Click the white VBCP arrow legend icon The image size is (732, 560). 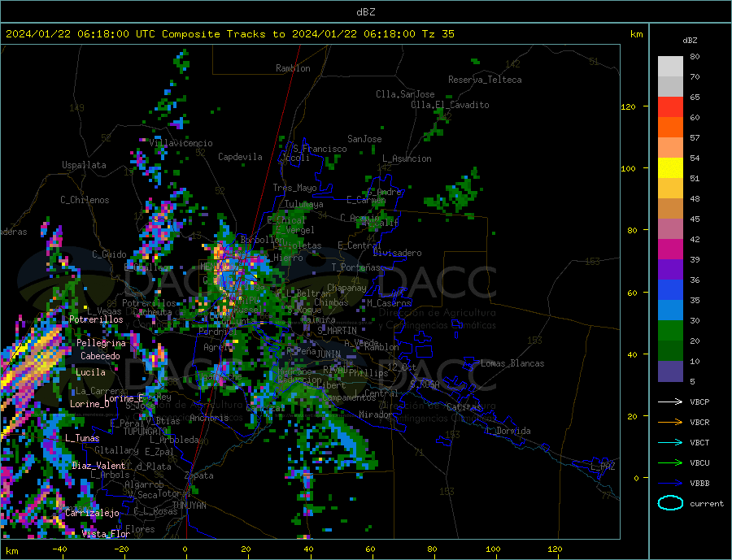[x=670, y=402]
